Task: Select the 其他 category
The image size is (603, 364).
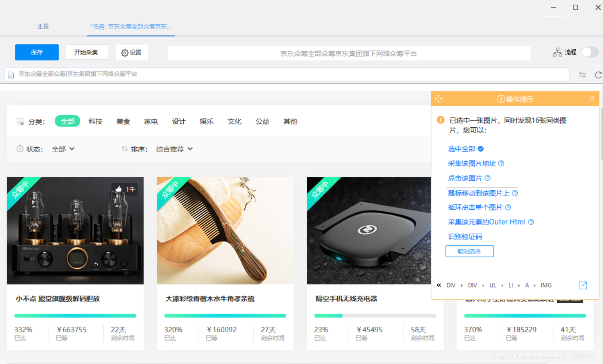Action: 290,121
